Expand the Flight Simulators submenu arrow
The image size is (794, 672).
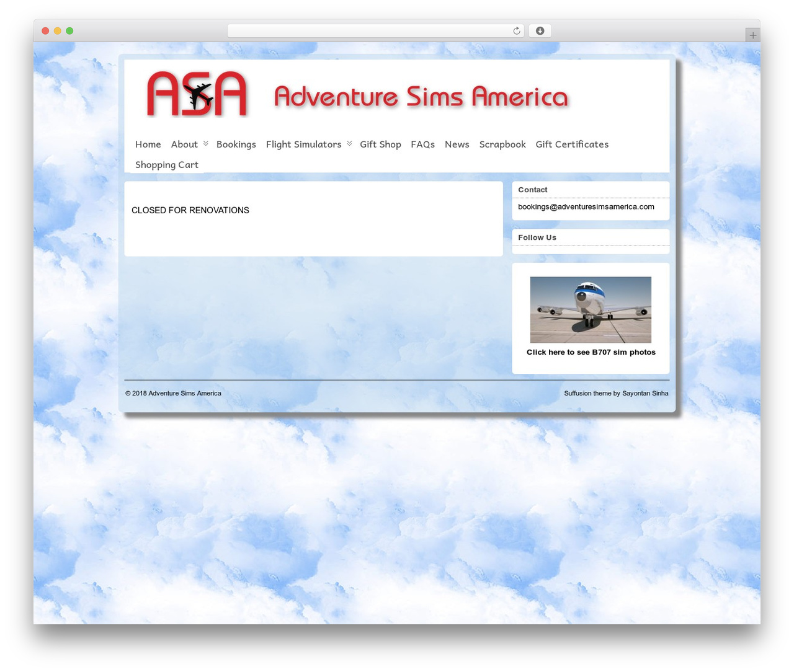click(349, 144)
